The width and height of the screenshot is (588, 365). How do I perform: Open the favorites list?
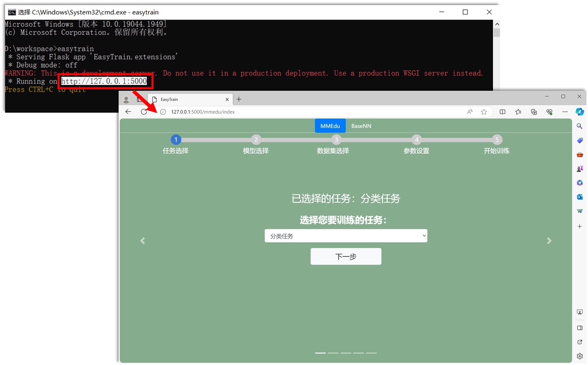click(518, 112)
